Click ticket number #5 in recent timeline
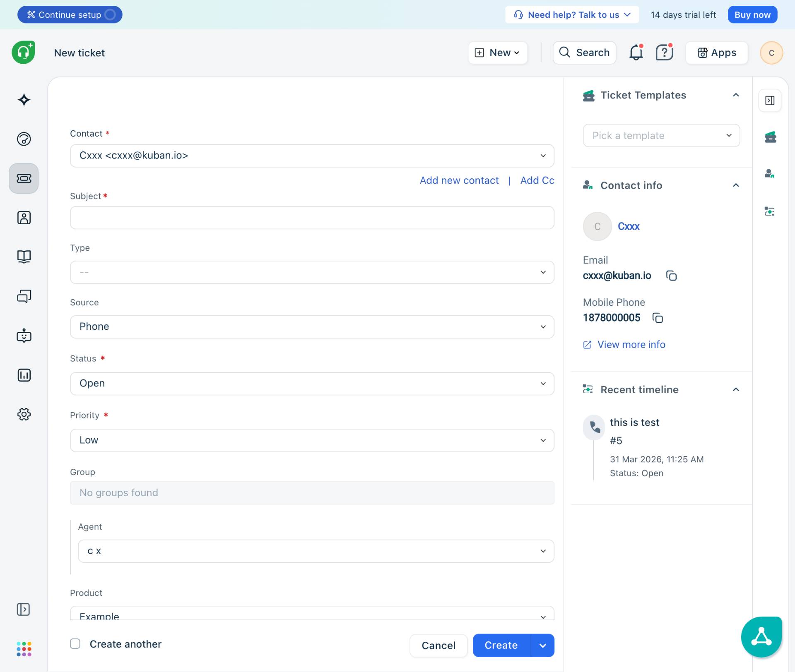Screen dimensions: 795x672 coord(616,441)
